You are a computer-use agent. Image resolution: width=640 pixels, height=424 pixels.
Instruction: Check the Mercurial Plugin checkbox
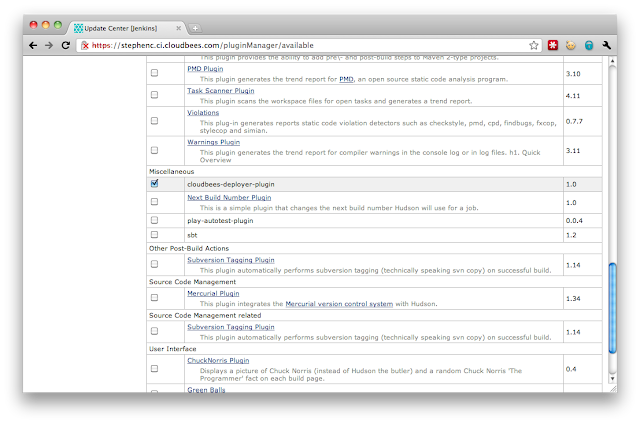click(x=154, y=298)
